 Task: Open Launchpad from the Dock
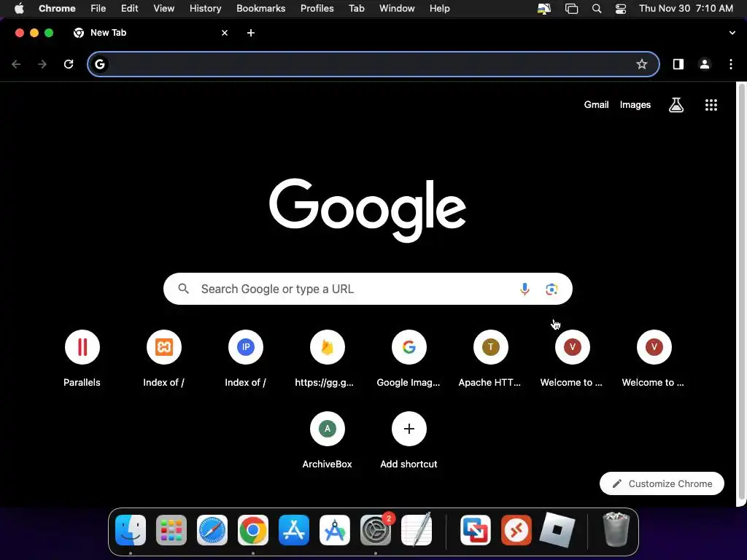point(171,530)
